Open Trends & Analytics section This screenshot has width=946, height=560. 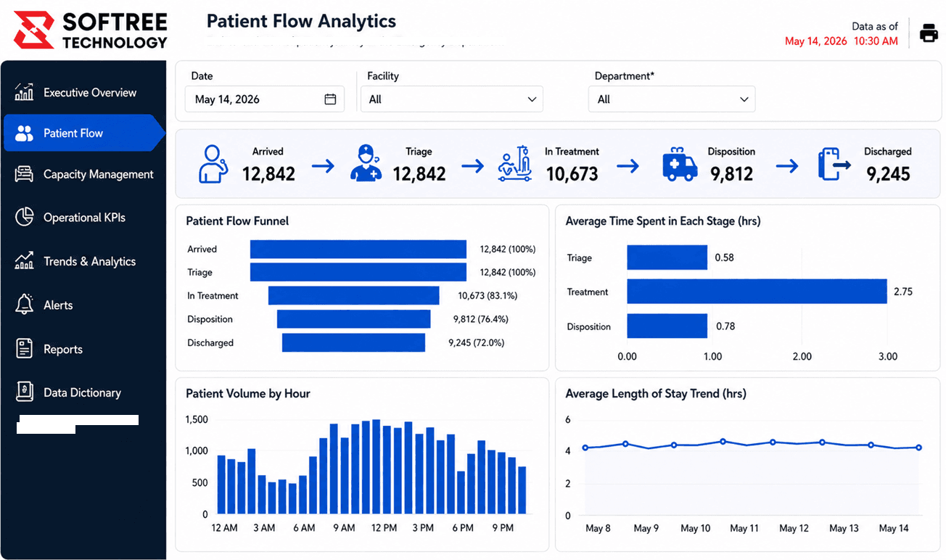[x=83, y=261]
